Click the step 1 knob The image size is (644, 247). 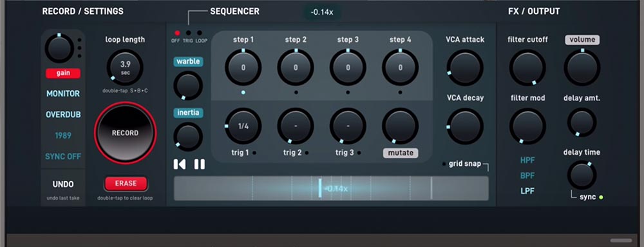243,68
